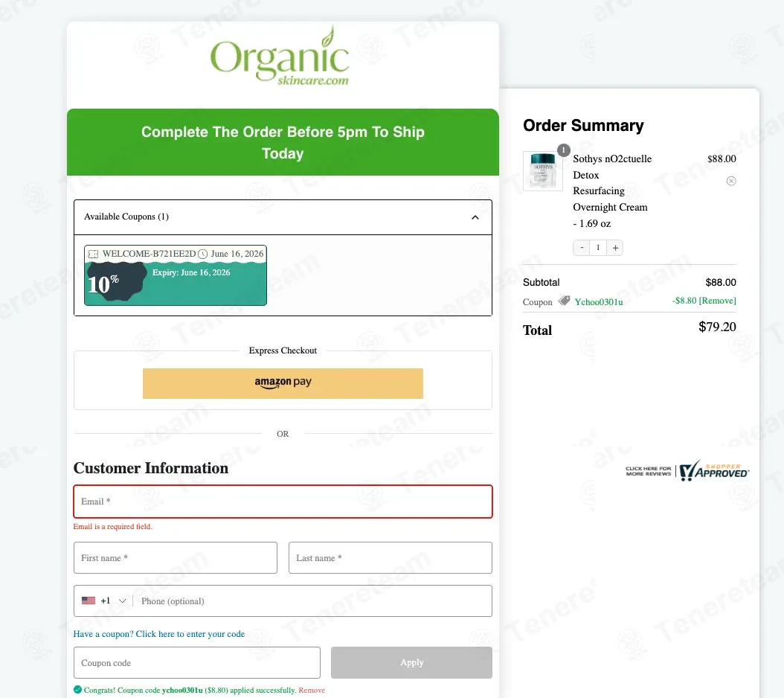Focus the Email input field
The image size is (784, 698).
[283, 502]
